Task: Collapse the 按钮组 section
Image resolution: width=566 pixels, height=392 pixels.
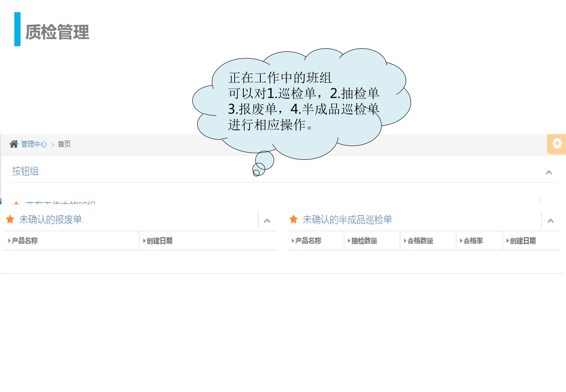Action: (x=549, y=172)
